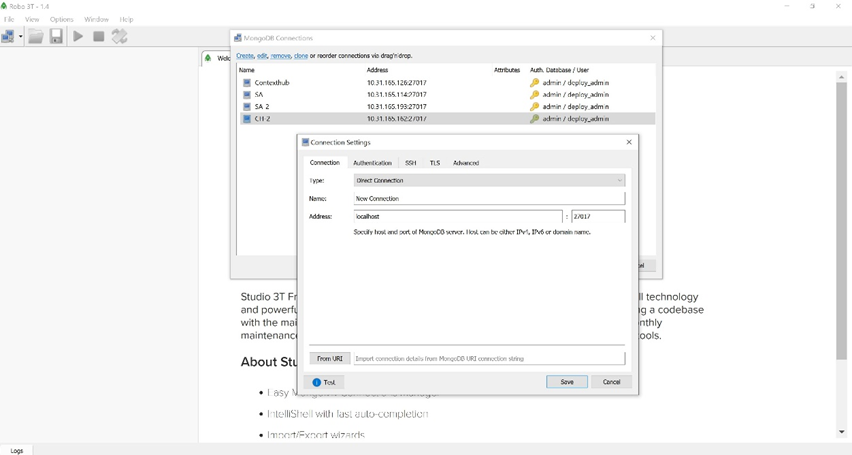
Task: Switch to the Authentication tab
Action: 372,163
